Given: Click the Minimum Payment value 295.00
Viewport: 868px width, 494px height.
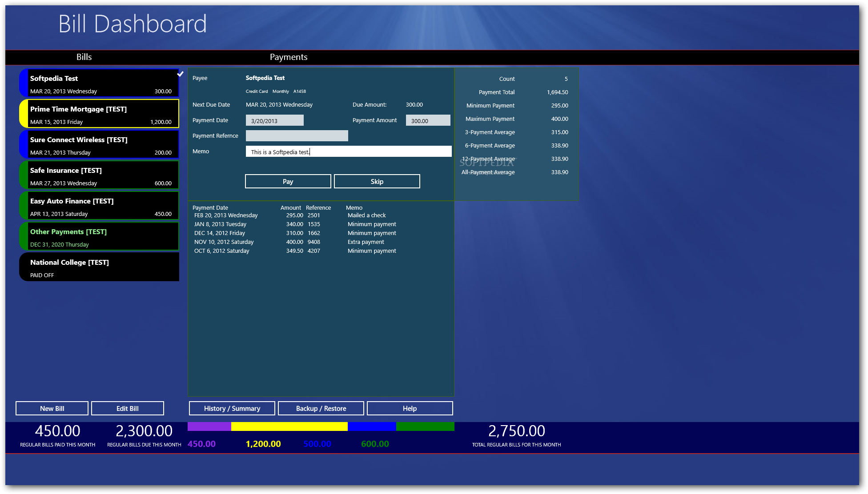Looking at the screenshot, I should (560, 106).
